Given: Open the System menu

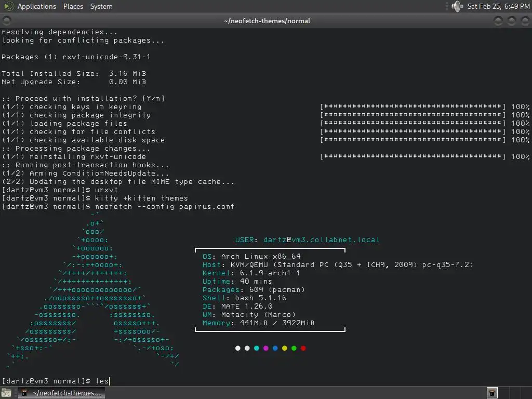Looking at the screenshot, I should [x=101, y=6].
